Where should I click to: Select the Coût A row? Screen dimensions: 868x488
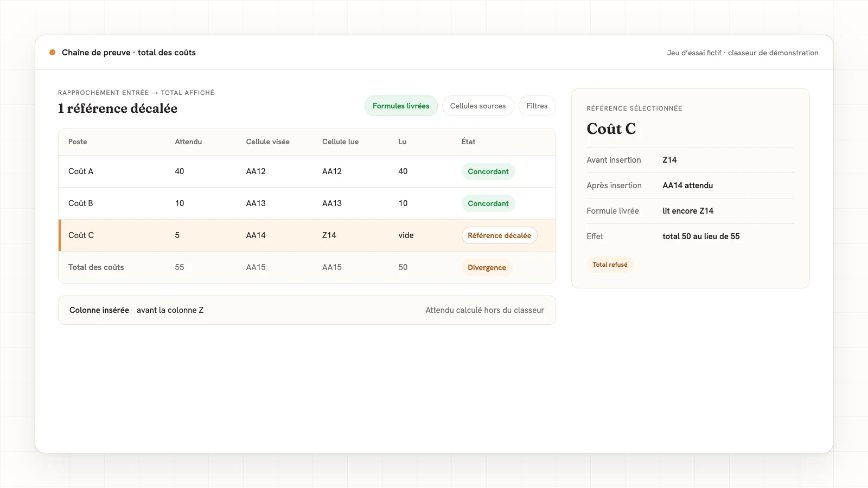[307, 171]
